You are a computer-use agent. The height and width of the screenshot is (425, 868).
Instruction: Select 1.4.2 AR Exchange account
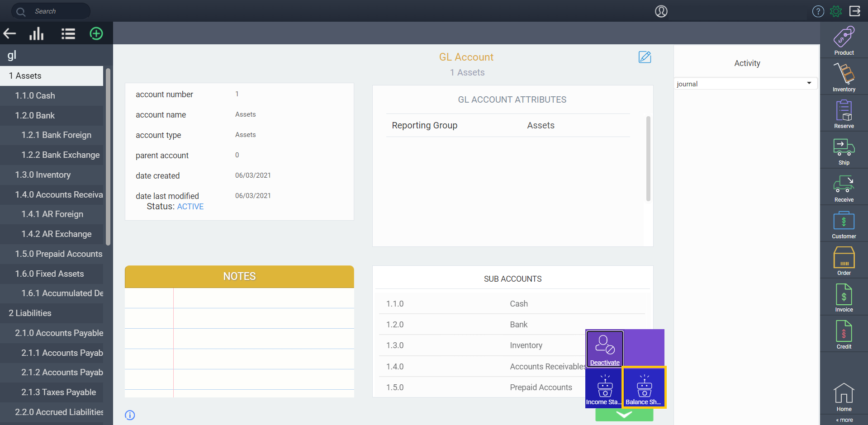click(52, 234)
